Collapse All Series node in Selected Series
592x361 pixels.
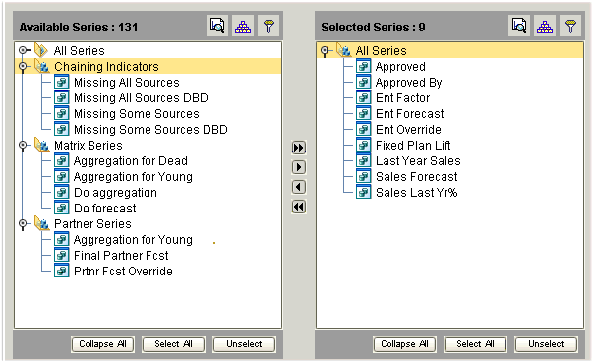coord(325,51)
